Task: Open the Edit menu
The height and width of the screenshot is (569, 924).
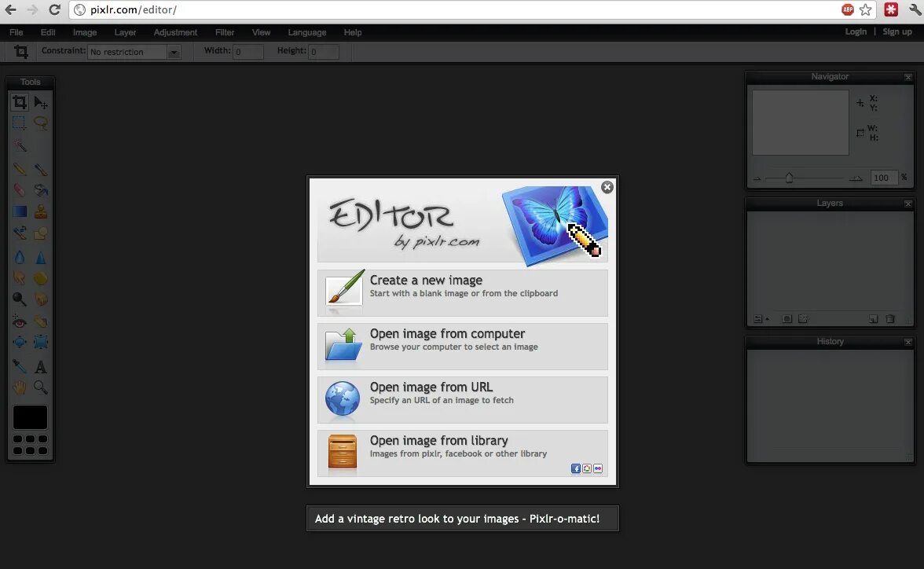Action: [48, 32]
